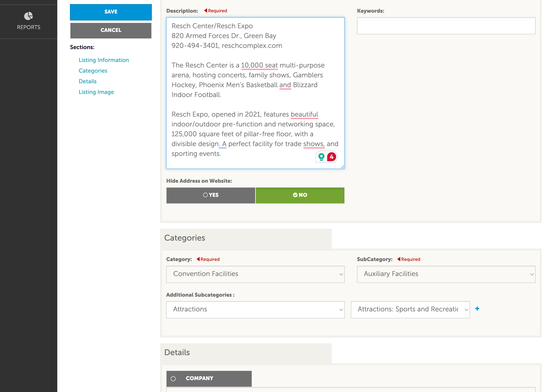Viewport: 552px width, 392px height.
Task: Add another subcategory with plus icon
Action: pos(477,309)
